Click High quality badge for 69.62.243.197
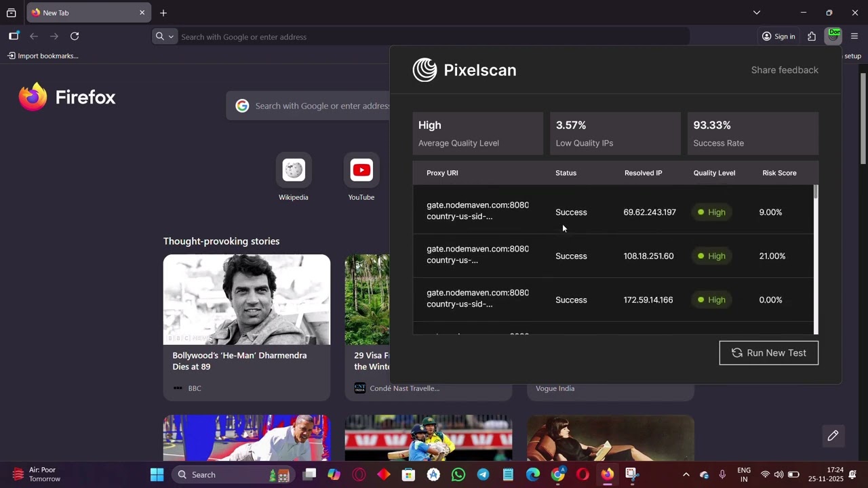 click(x=711, y=212)
